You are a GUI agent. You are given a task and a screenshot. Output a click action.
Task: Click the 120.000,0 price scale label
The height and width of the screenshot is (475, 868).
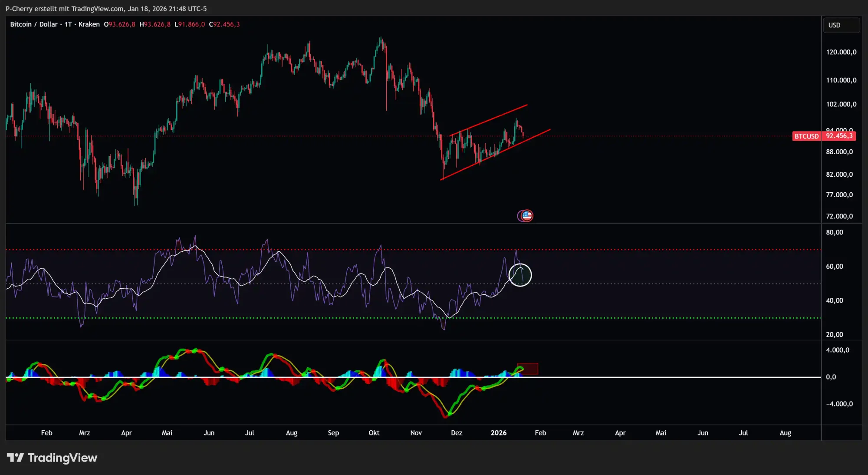842,52
